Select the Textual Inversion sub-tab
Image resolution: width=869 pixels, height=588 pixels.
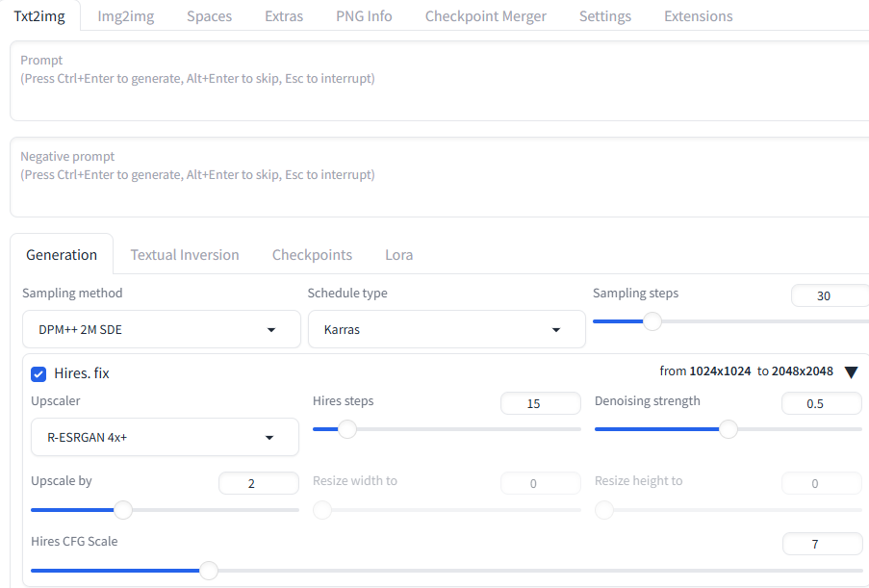click(185, 255)
